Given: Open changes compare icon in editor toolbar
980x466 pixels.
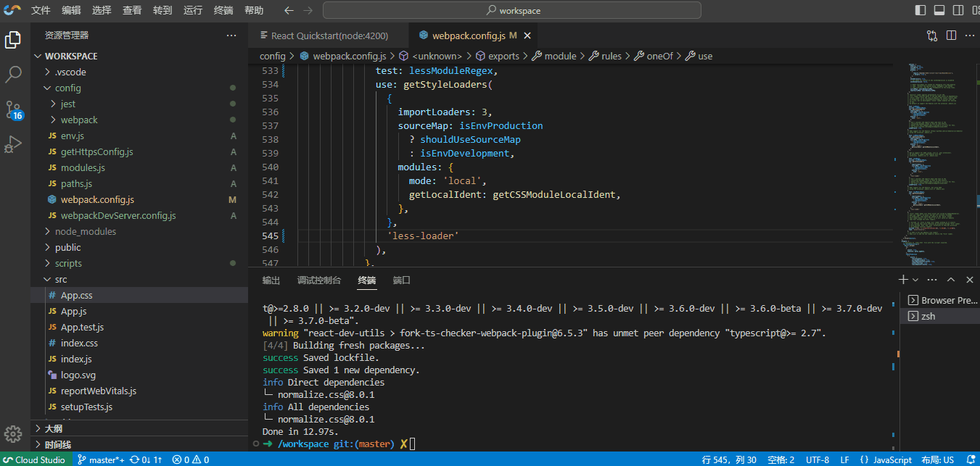Looking at the screenshot, I should point(932,36).
